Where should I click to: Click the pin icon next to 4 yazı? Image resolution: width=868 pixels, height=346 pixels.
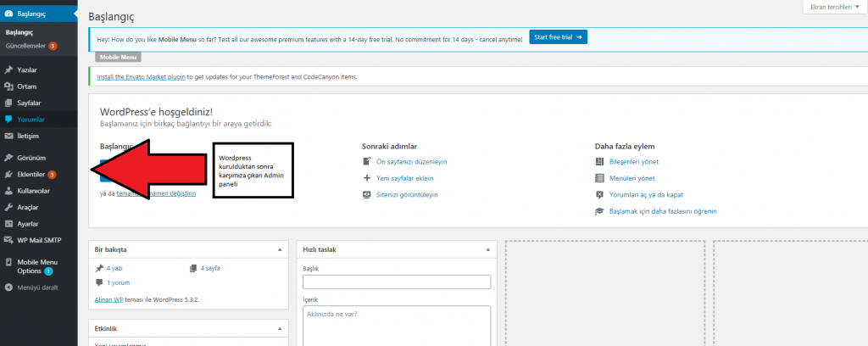tap(99, 268)
